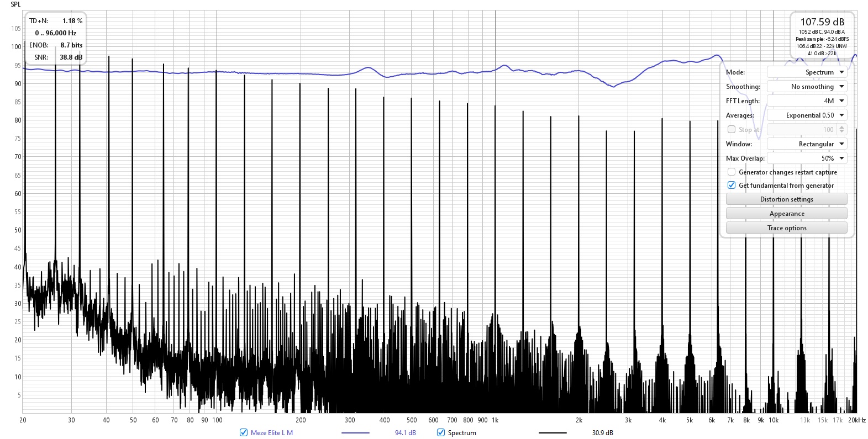Image resolution: width=868 pixels, height=439 pixels.
Task: Open the Mode dropdown set to Spectrum
Action: 807,72
